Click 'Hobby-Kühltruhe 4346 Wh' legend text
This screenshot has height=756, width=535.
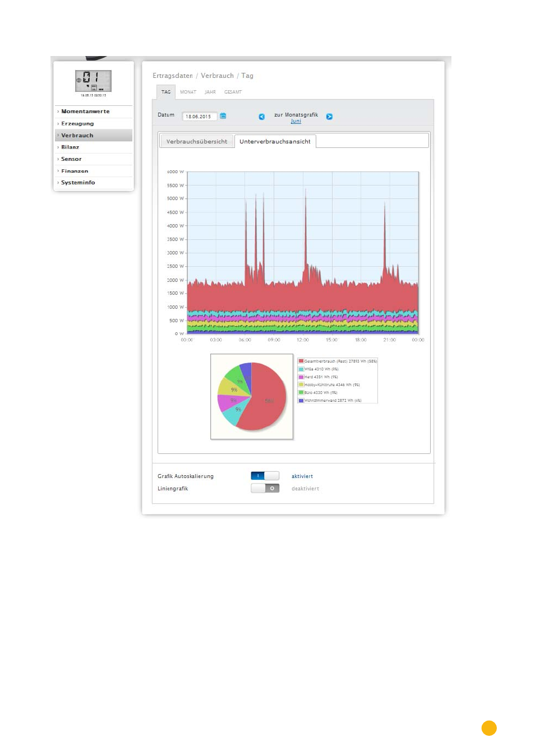[332, 385]
